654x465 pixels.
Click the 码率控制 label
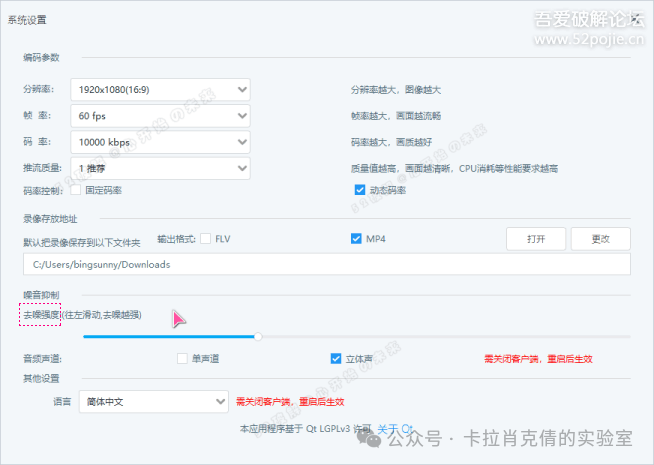(43, 191)
